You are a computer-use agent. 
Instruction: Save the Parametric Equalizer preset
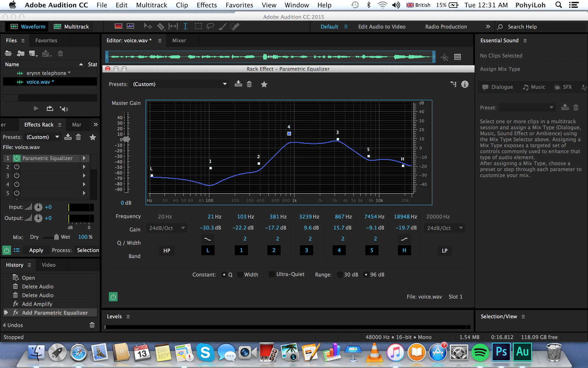click(x=239, y=84)
